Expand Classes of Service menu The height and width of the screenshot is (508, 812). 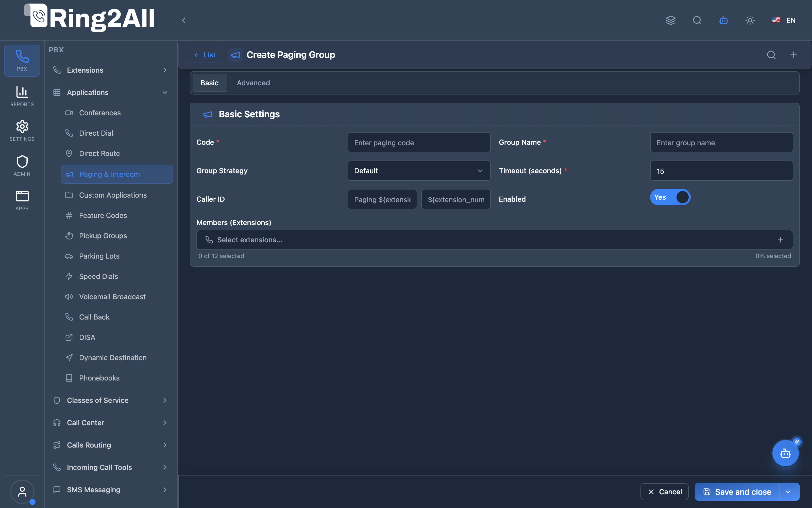[x=110, y=400]
